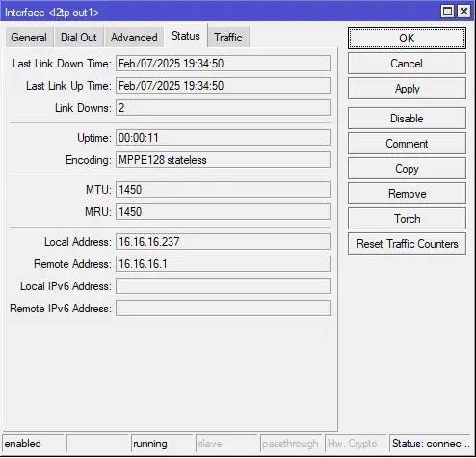
Task: Click the Uptime field showing 00:00:11
Action: coord(223,138)
